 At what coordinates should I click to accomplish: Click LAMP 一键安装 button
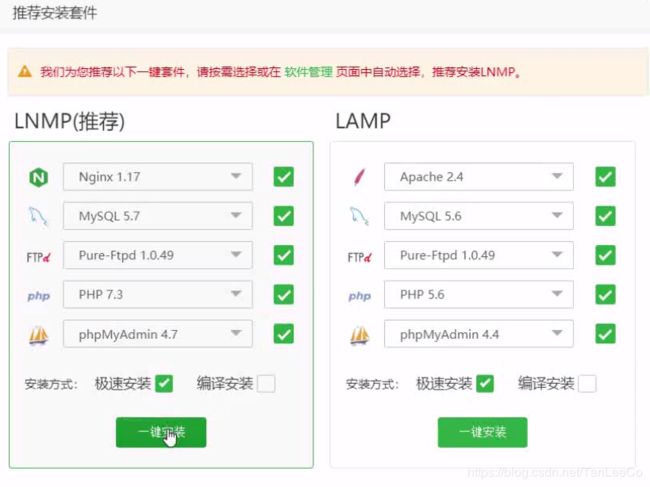pyautogui.click(x=483, y=432)
